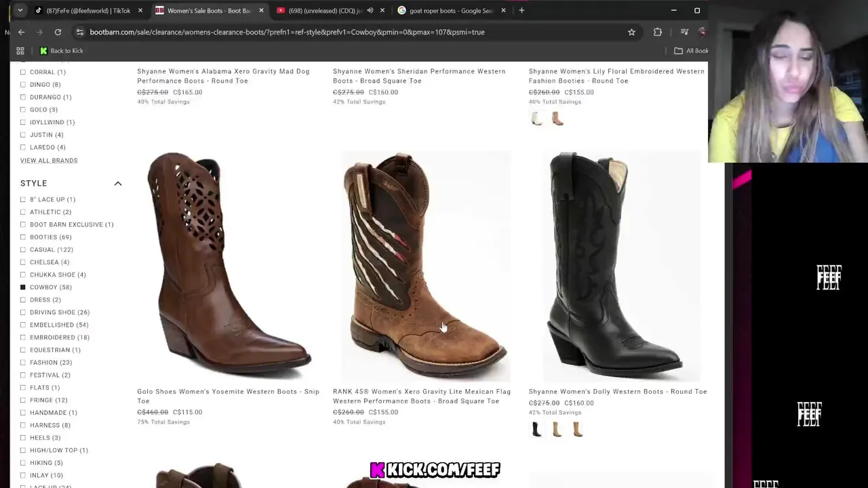868x488 pixels.
Task: Check the DRESS style filter
Action: [x=23, y=300]
